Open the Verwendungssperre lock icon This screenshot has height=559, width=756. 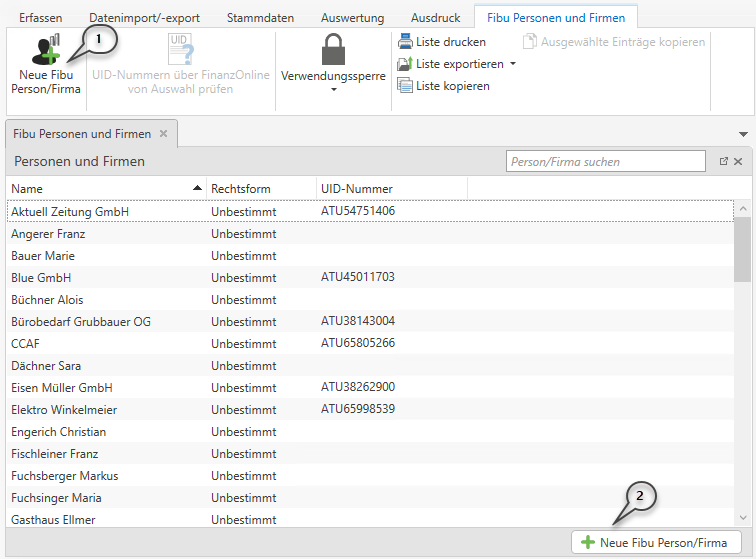(333, 50)
